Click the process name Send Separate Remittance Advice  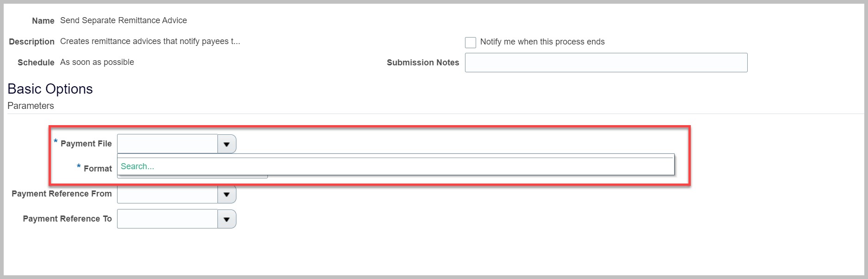123,20
